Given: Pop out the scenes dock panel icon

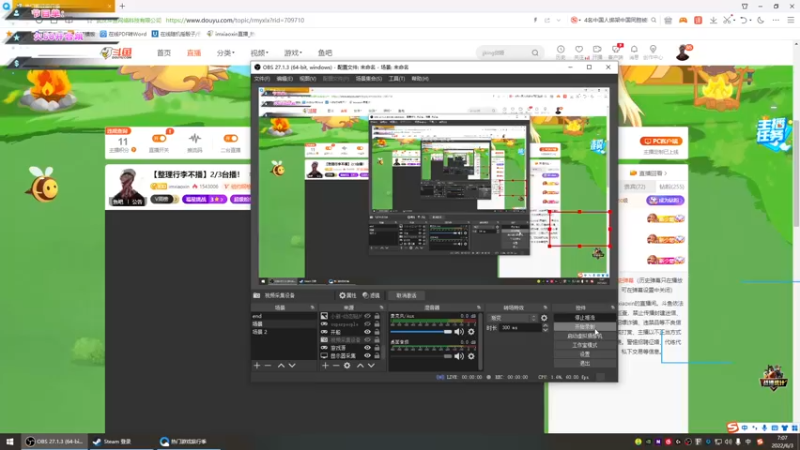Looking at the screenshot, I should click(312, 308).
